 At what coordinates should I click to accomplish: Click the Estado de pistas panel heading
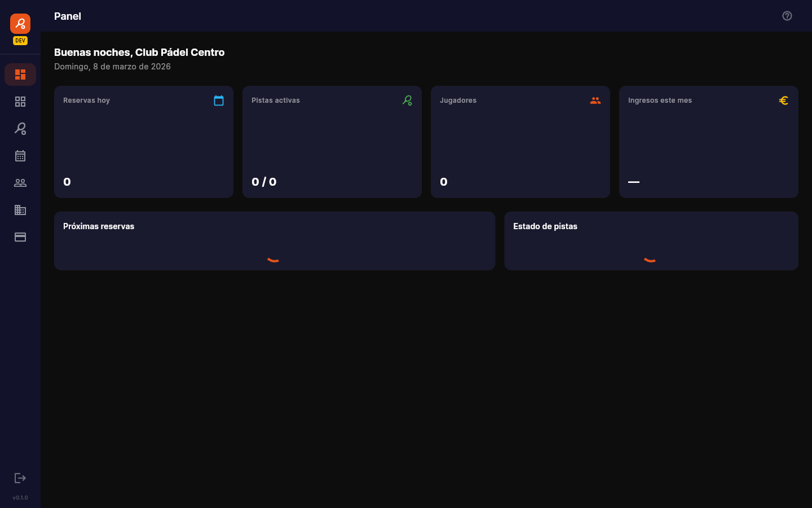click(x=545, y=226)
